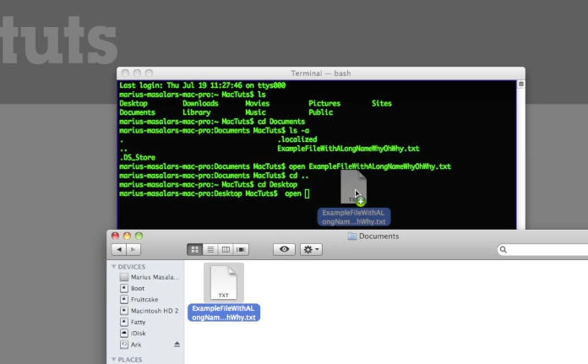Click the Quick Look eye button
Image resolution: width=588 pixels, height=364 pixels.
tap(284, 249)
